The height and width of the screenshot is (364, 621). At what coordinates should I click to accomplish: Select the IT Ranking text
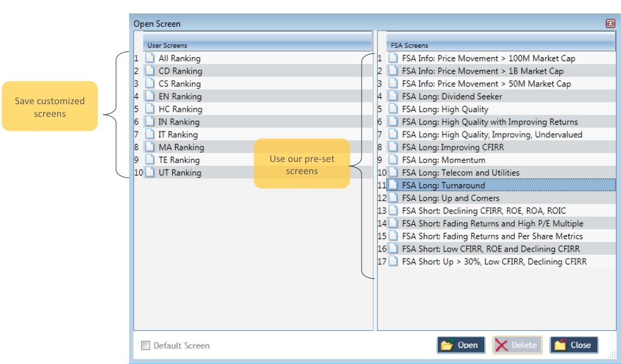[178, 135]
